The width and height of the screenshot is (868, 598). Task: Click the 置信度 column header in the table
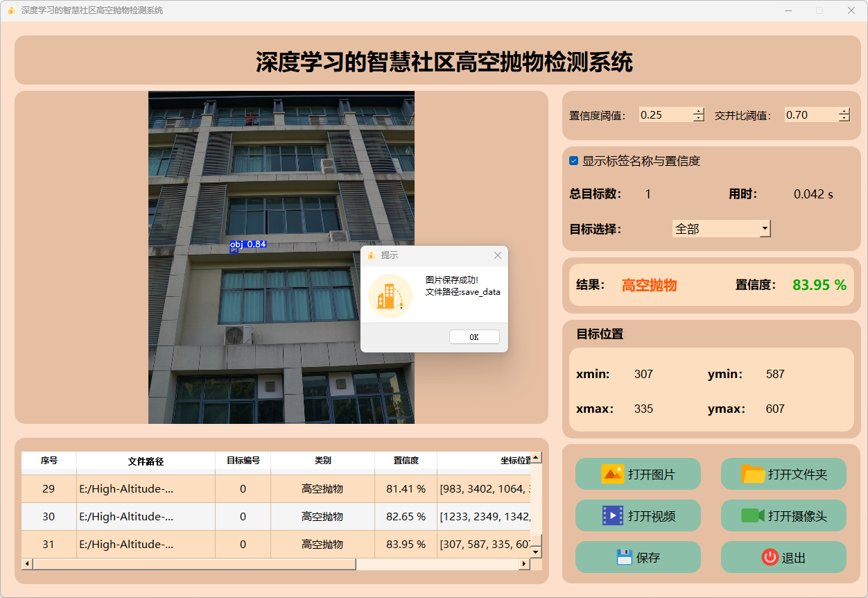tap(406, 461)
